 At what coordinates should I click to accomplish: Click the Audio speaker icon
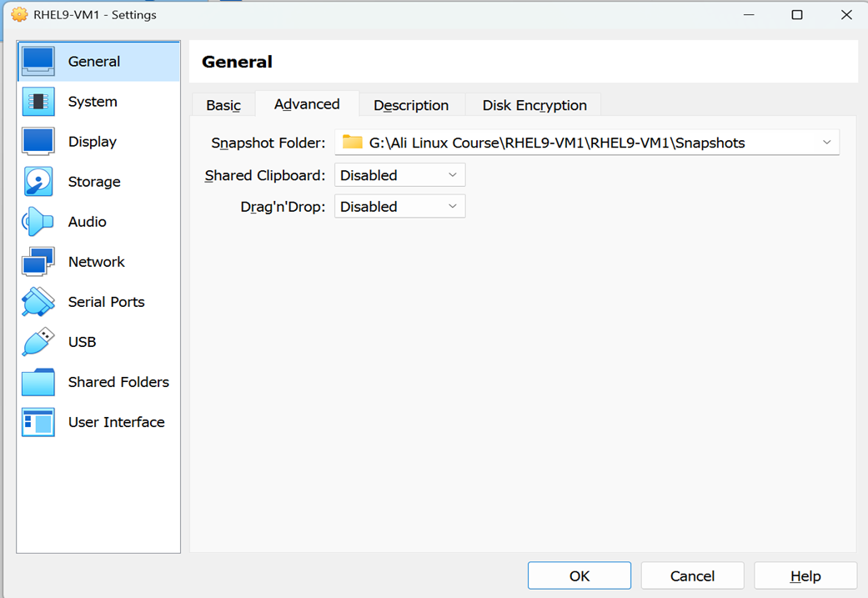(38, 222)
